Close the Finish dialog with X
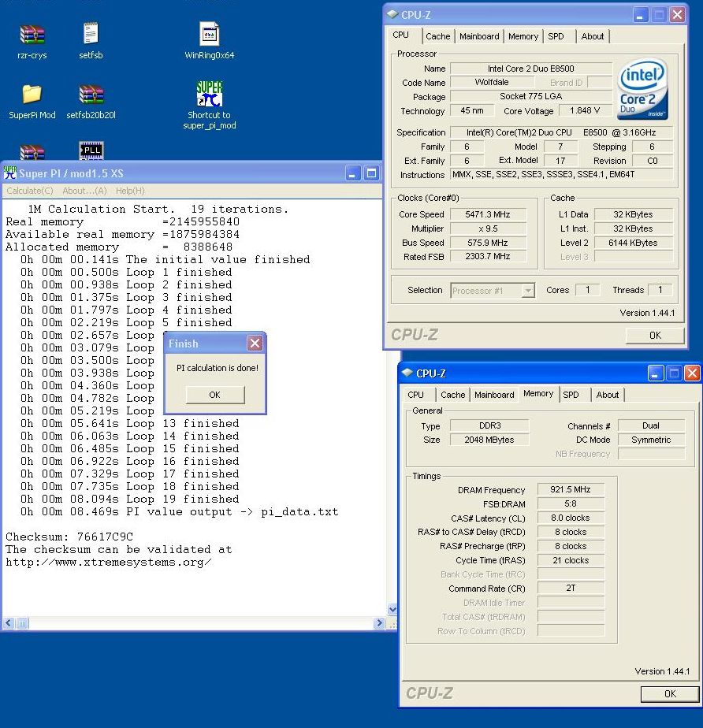This screenshot has height=728, width=703. pyautogui.click(x=255, y=343)
